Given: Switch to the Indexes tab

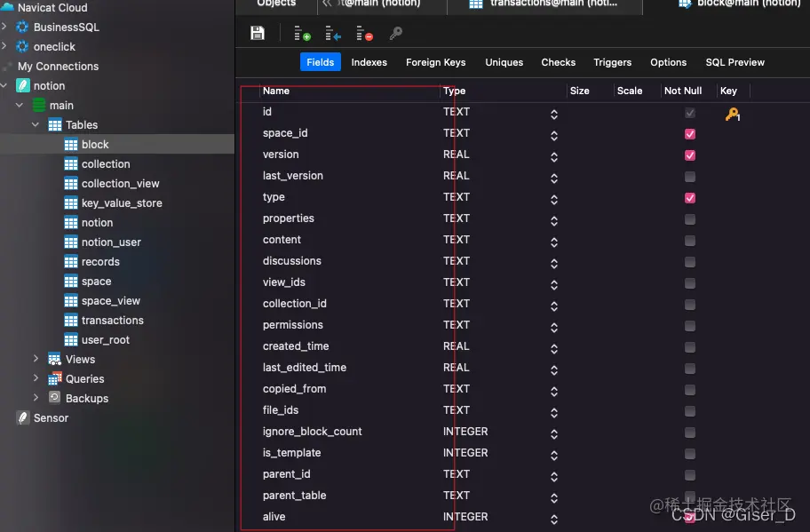Looking at the screenshot, I should pyautogui.click(x=369, y=62).
